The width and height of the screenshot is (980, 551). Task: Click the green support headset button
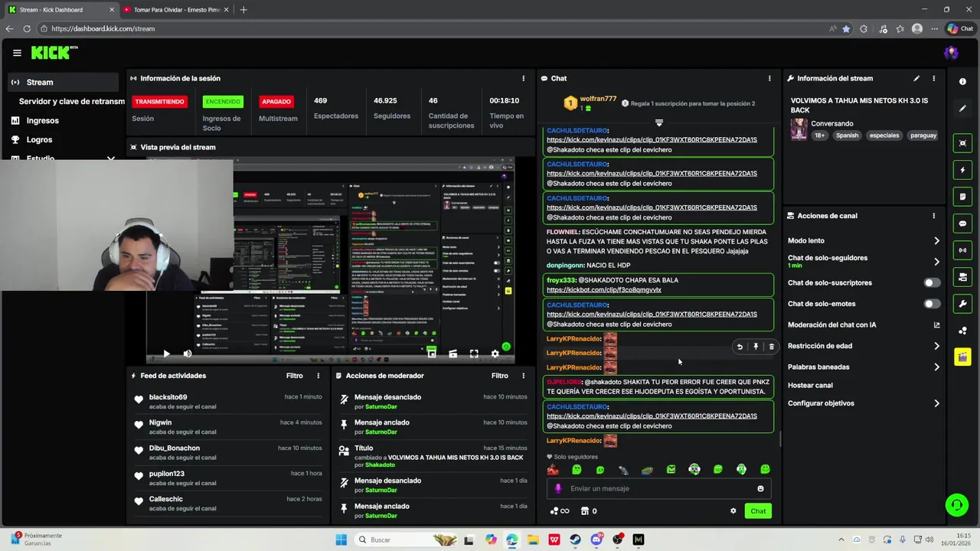[956, 505]
